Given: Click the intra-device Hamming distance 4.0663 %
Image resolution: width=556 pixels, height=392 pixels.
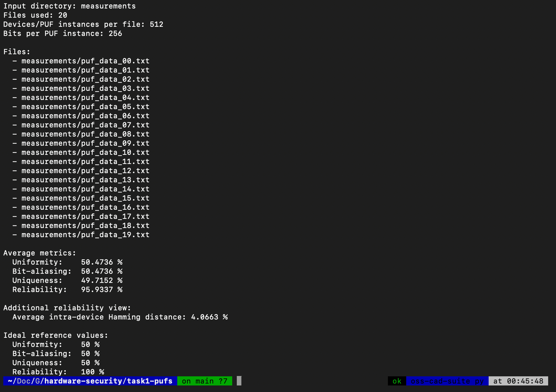Looking at the screenshot, I should tap(209, 317).
